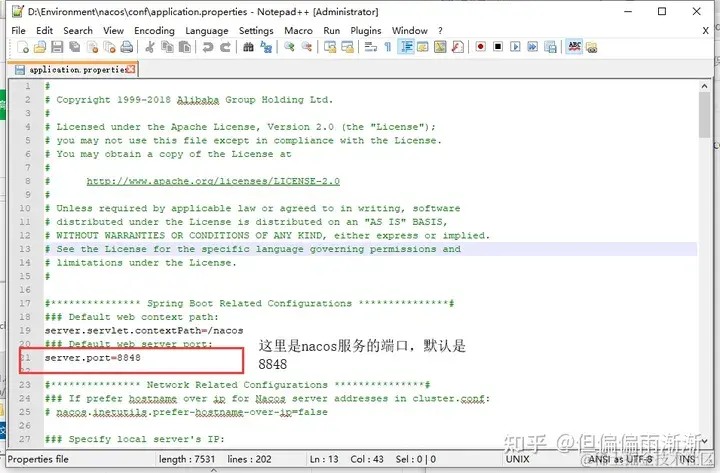The width and height of the screenshot is (720, 473).
Task: Stop macro recording with black square icon
Action: point(498,47)
